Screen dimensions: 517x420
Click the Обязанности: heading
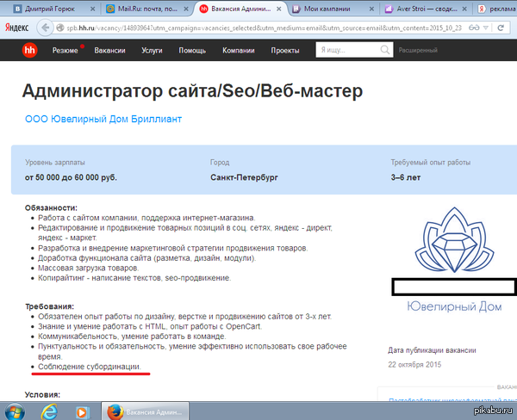pos(51,208)
